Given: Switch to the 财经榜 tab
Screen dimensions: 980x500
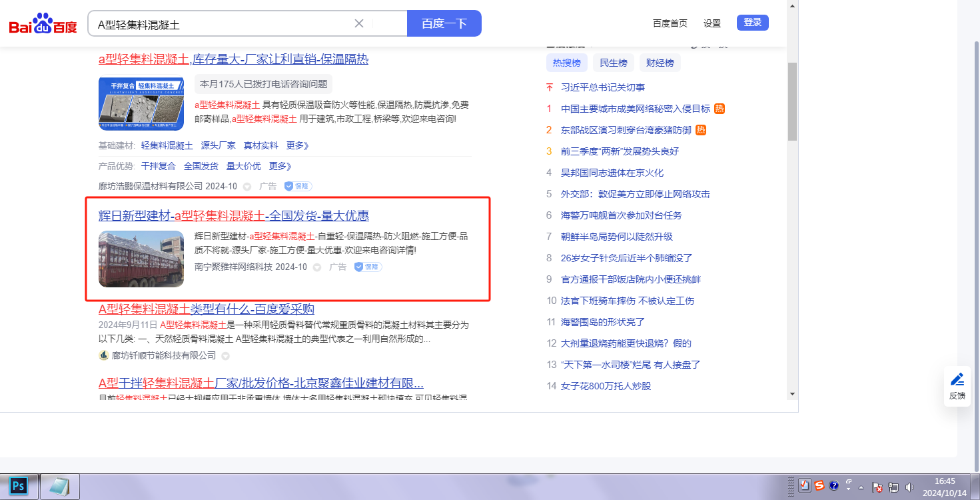Looking at the screenshot, I should coord(660,63).
